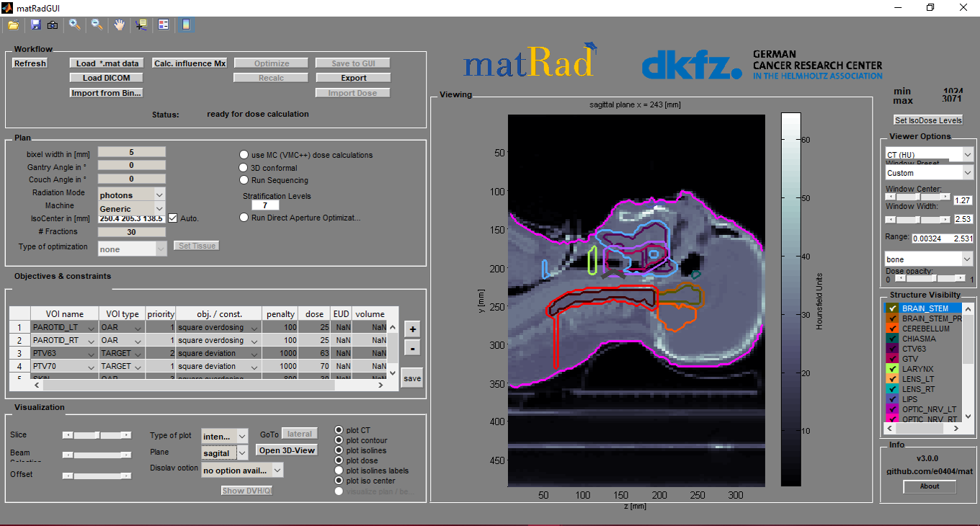The image size is (980, 526).
Task: Click the Load DICOM button
Action: click(107, 78)
